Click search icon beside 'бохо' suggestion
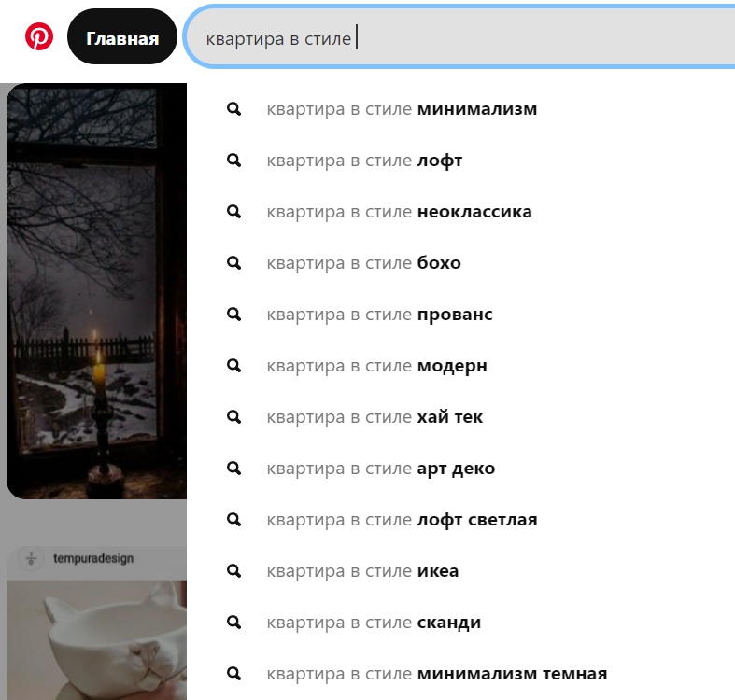Screen dimensions: 735x700 (233, 263)
